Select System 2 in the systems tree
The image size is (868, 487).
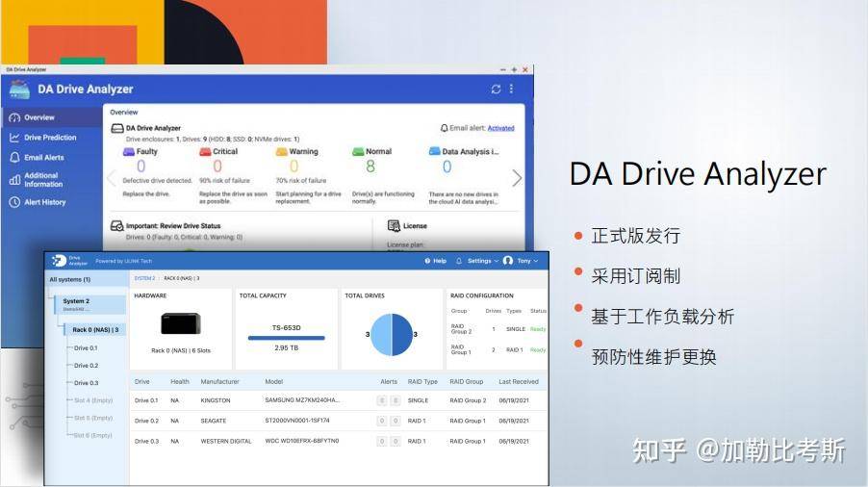tap(90, 304)
